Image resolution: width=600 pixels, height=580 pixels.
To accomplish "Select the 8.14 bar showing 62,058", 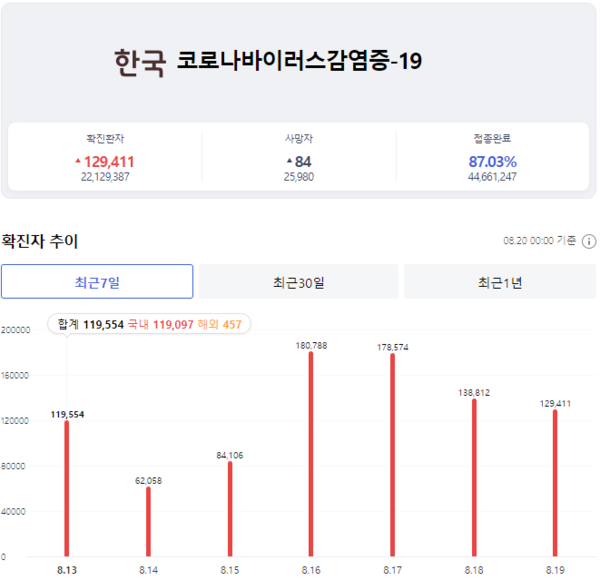I will pos(148,521).
